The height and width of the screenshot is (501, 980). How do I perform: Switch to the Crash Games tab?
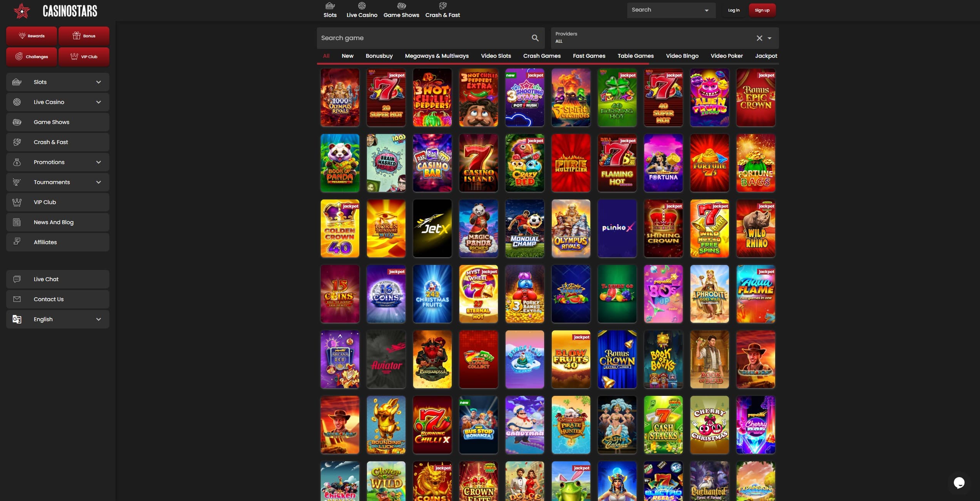(x=542, y=56)
